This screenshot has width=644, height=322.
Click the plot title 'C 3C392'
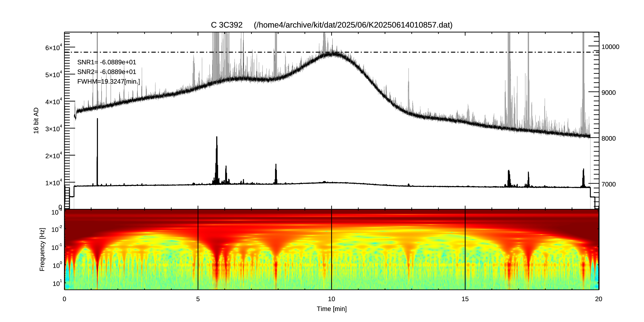click(x=227, y=25)
